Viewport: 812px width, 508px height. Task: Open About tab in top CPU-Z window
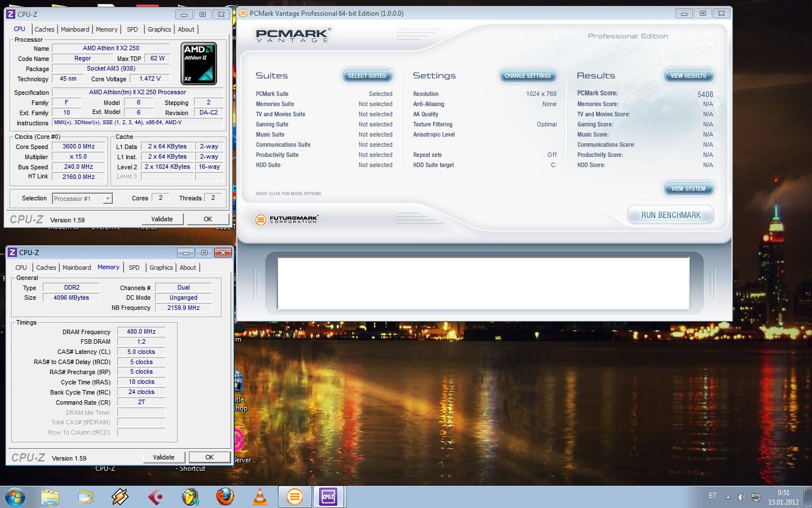(186, 29)
